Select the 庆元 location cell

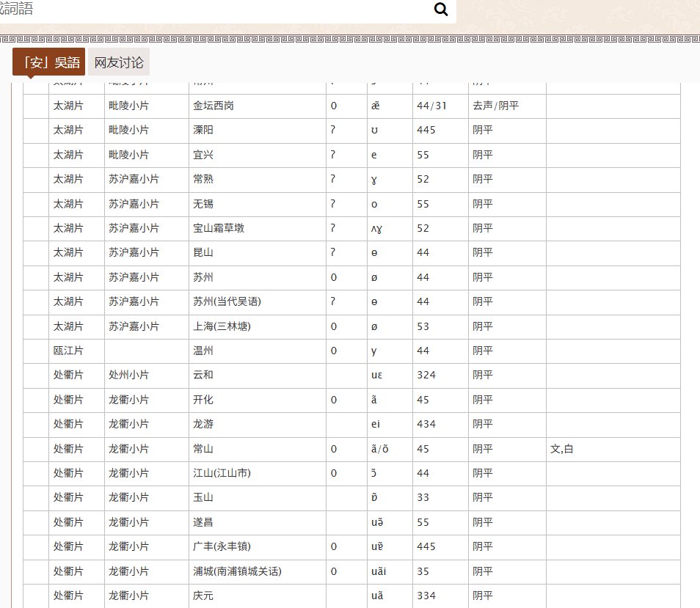[x=257, y=596]
